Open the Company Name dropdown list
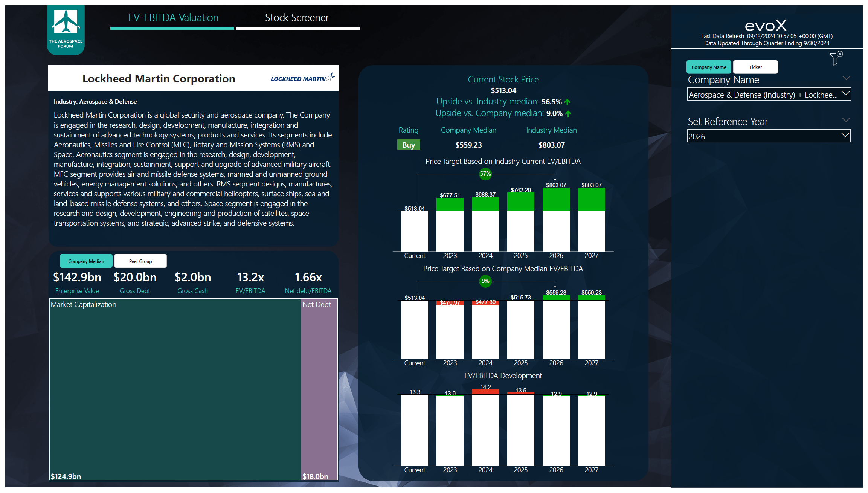 coord(769,94)
